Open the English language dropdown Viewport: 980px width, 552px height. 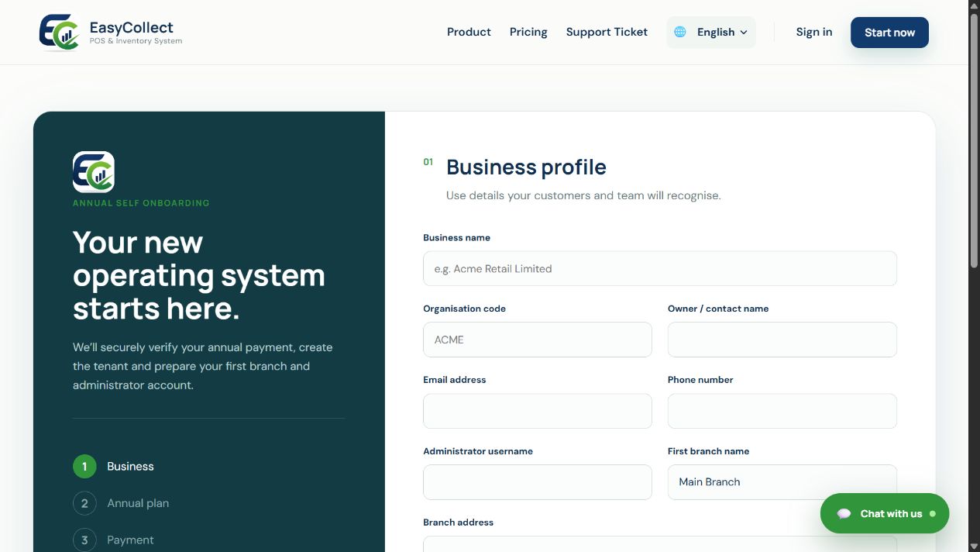pos(711,32)
